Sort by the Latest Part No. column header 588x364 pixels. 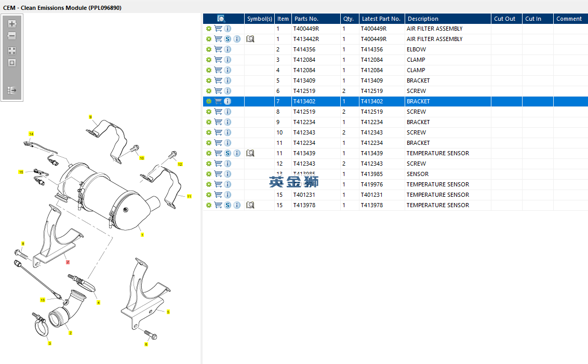click(382, 19)
